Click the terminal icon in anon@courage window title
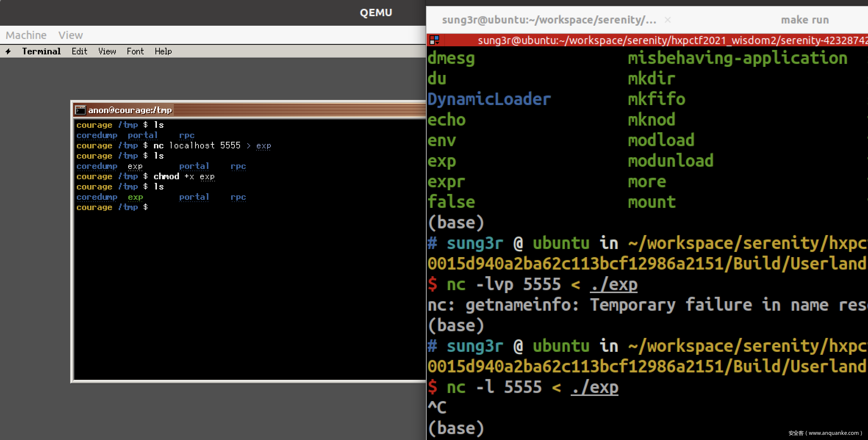The image size is (868, 440). 80,110
